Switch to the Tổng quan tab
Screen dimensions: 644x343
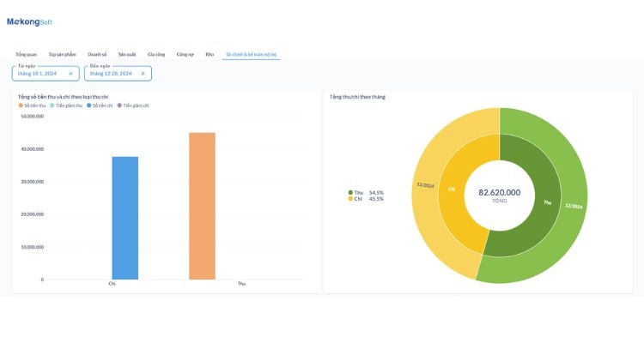coord(27,54)
